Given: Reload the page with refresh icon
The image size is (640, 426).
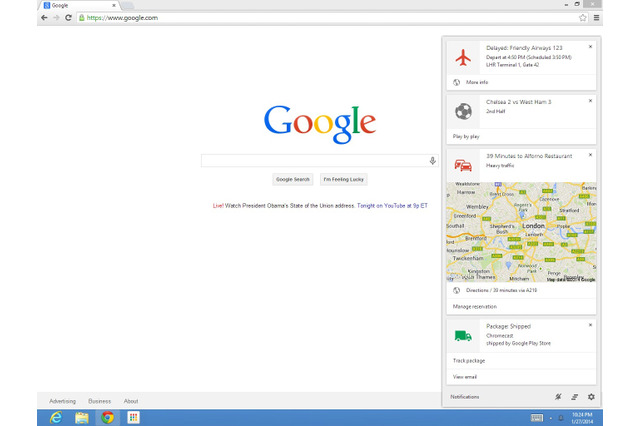Looking at the screenshot, I should pyautogui.click(x=68, y=18).
